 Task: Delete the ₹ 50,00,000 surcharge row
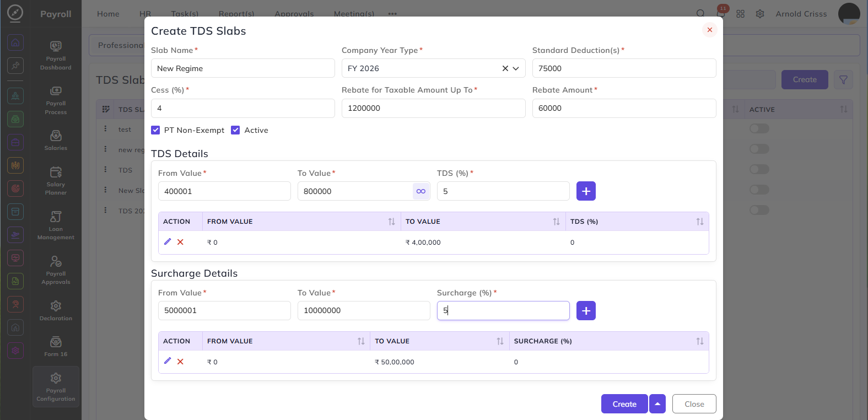point(180,362)
